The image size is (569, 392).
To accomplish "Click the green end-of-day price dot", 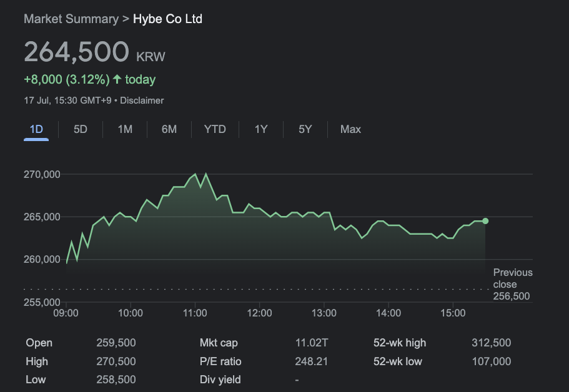I will [485, 221].
